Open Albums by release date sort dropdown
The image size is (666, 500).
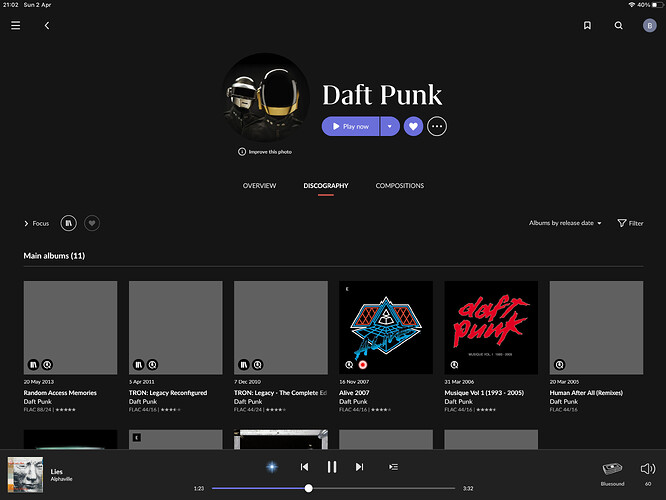pos(565,223)
